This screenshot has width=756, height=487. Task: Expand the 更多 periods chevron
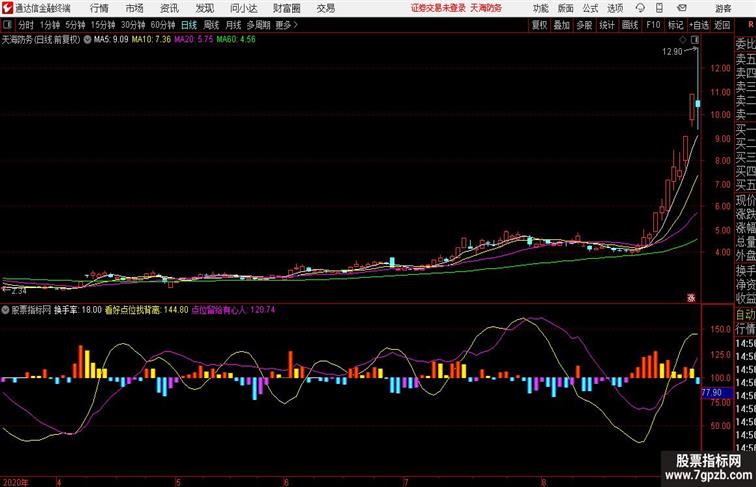point(286,25)
